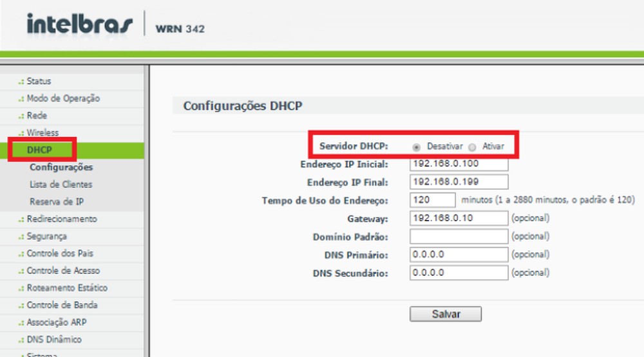Screen dimensions: 644x357
Task: Click the Domínio Padrão field
Action: point(459,236)
